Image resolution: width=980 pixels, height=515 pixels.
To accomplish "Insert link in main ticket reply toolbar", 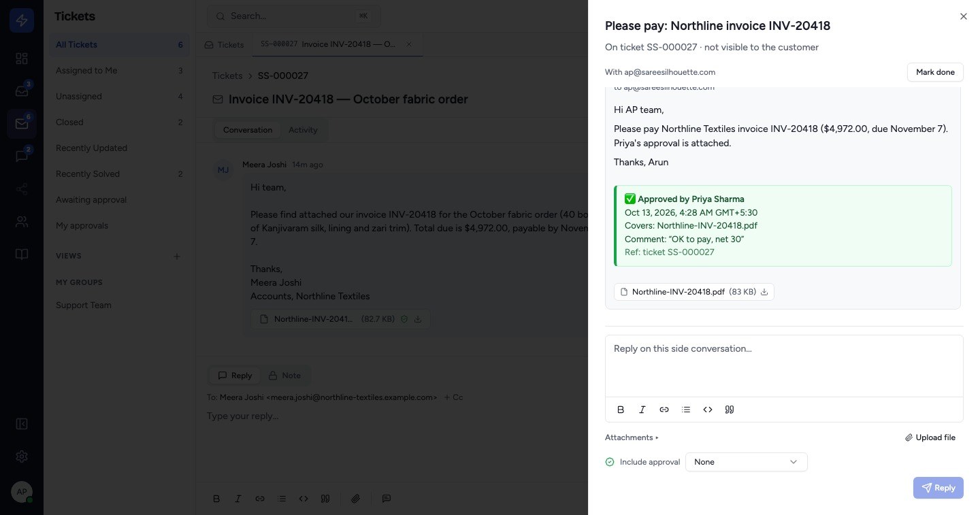I will [260, 499].
